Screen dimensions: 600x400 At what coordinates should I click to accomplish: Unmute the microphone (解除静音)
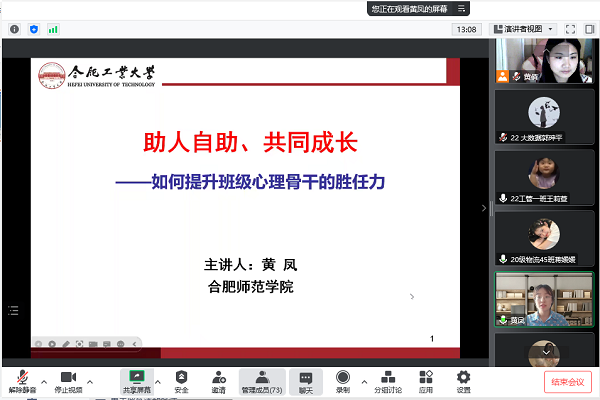[x=20, y=378]
